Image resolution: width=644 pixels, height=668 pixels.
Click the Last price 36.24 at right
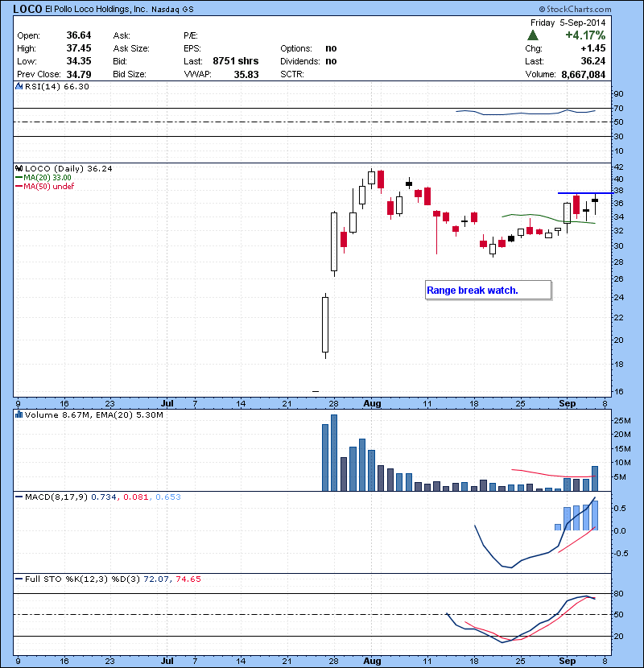click(x=592, y=61)
